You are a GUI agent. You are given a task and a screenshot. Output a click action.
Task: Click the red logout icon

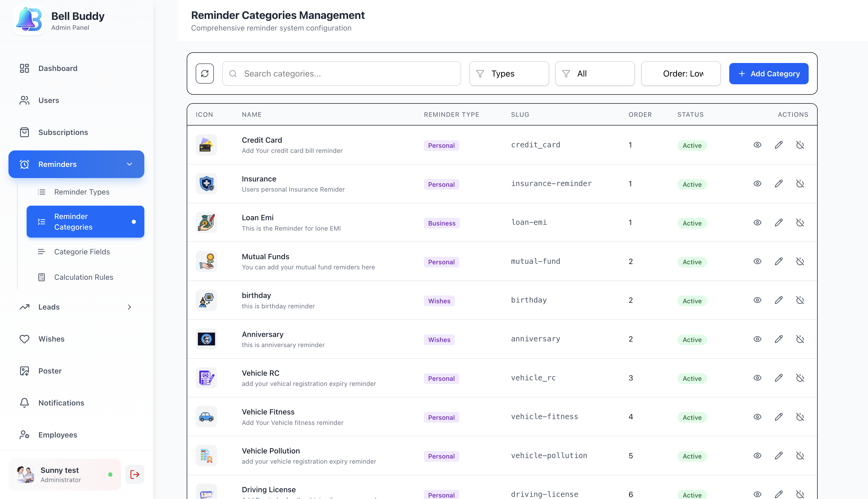pyautogui.click(x=134, y=474)
